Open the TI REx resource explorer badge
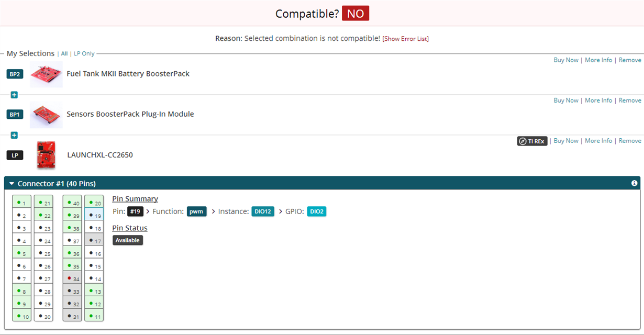Image resolution: width=644 pixels, height=335 pixels. click(x=532, y=141)
